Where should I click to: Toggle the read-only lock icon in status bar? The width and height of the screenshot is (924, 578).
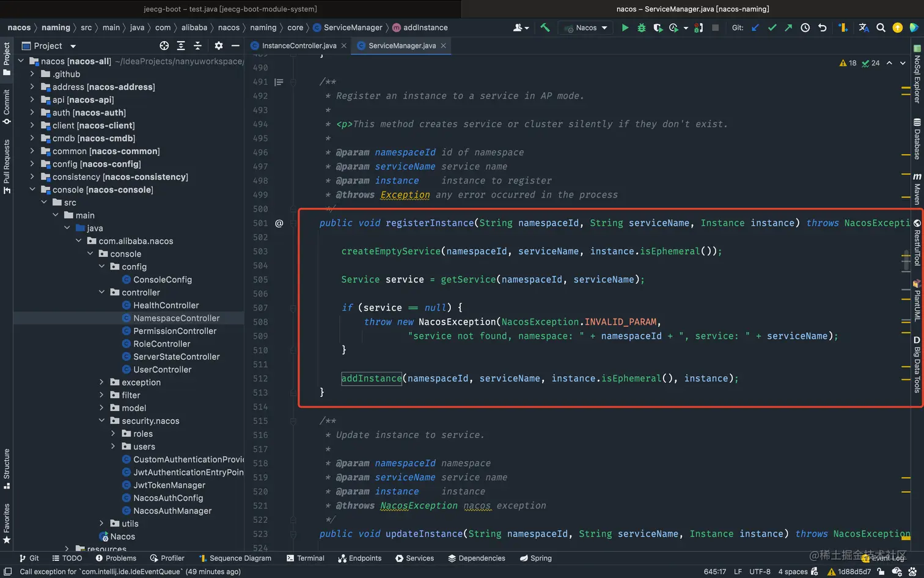880,571
